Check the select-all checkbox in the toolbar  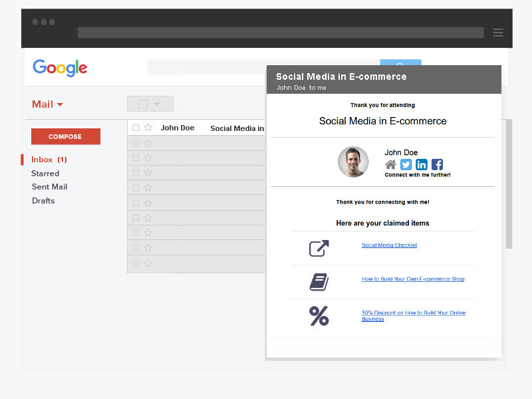click(143, 104)
